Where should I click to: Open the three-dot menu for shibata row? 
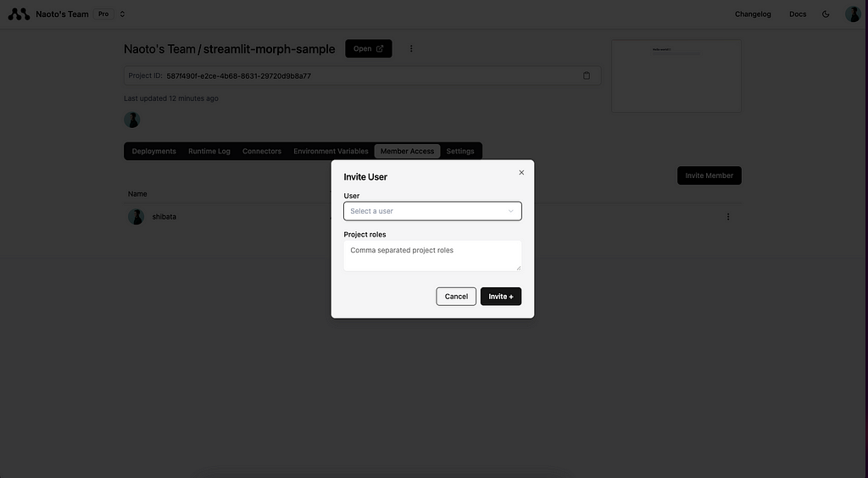pyautogui.click(x=728, y=217)
